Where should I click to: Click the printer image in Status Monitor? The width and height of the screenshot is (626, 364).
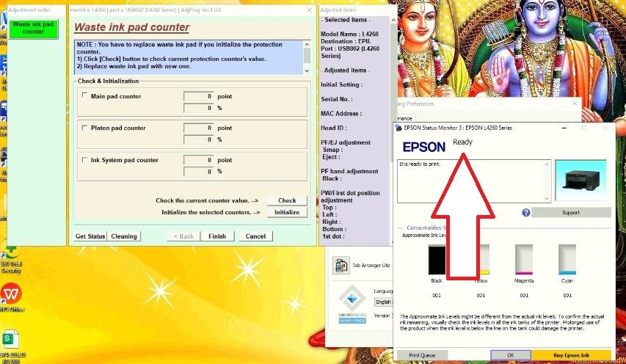(580, 180)
